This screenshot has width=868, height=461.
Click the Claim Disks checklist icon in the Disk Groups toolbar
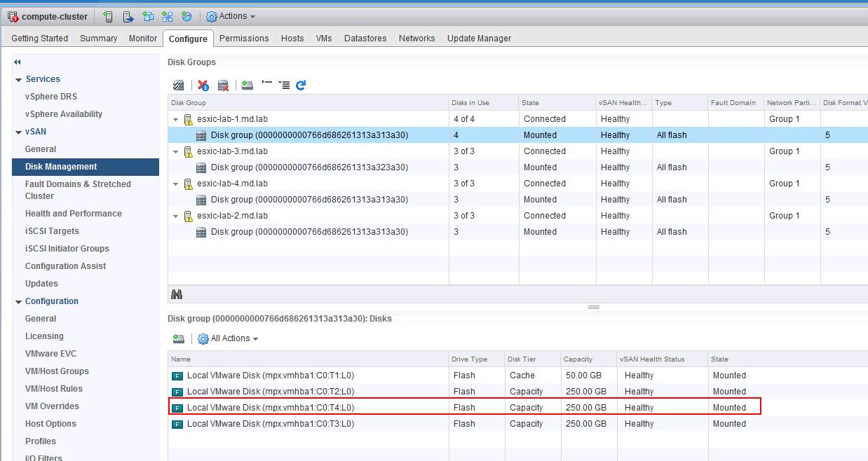coord(179,85)
